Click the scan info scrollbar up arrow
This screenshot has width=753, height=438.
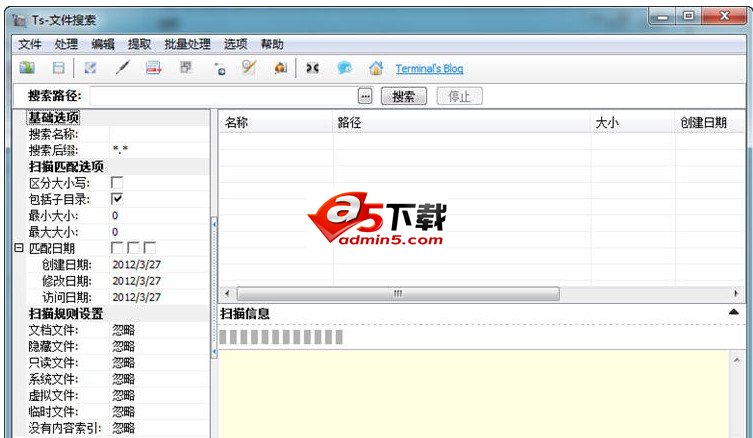(x=737, y=360)
